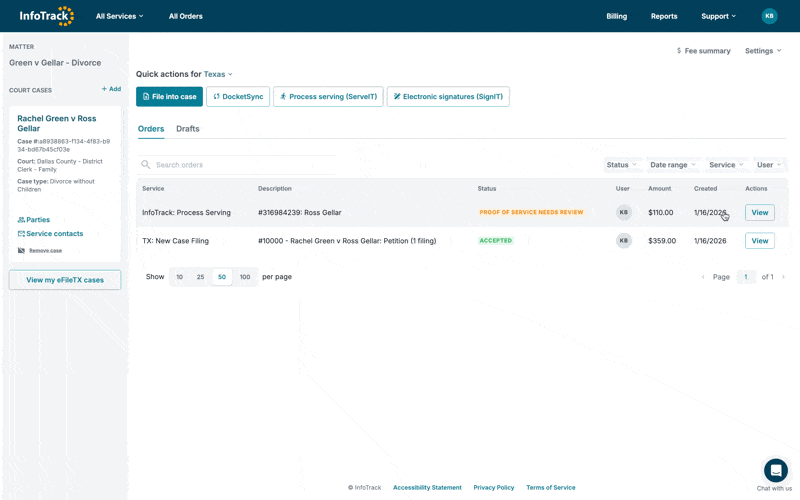This screenshot has height=500, width=800.
Task: Open the KB user avatar menu
Action: tap(769, 16)
